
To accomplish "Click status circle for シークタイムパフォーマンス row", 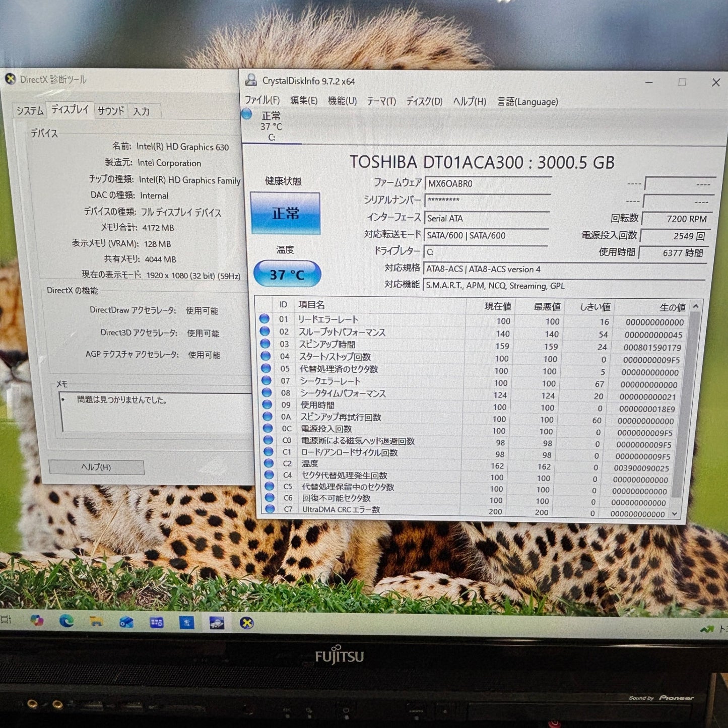I will click(x=267, y=392).
